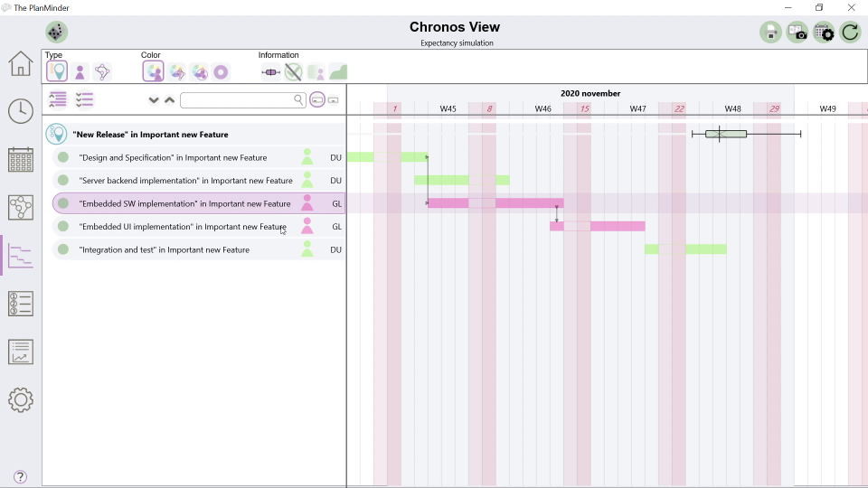Image resolution: width=868 pixels, height=488 pixels.
Task: Select the milestone Type option
Action: coord(56,71)
